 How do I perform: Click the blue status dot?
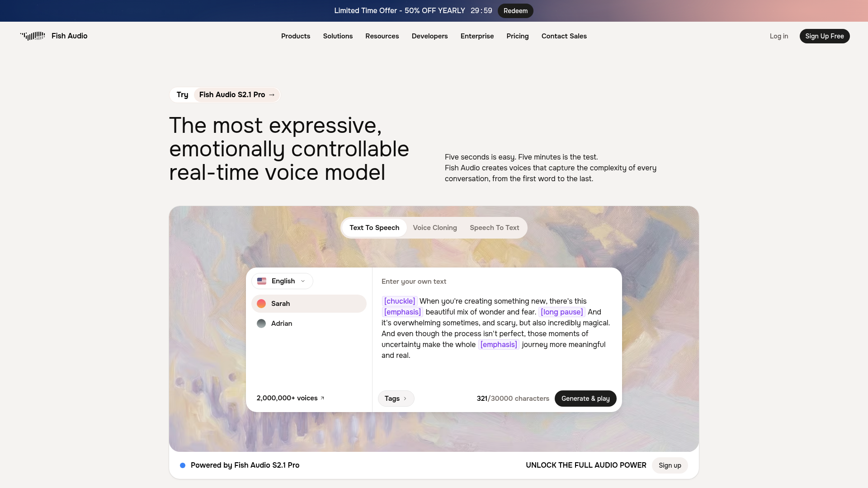[183, 465]
